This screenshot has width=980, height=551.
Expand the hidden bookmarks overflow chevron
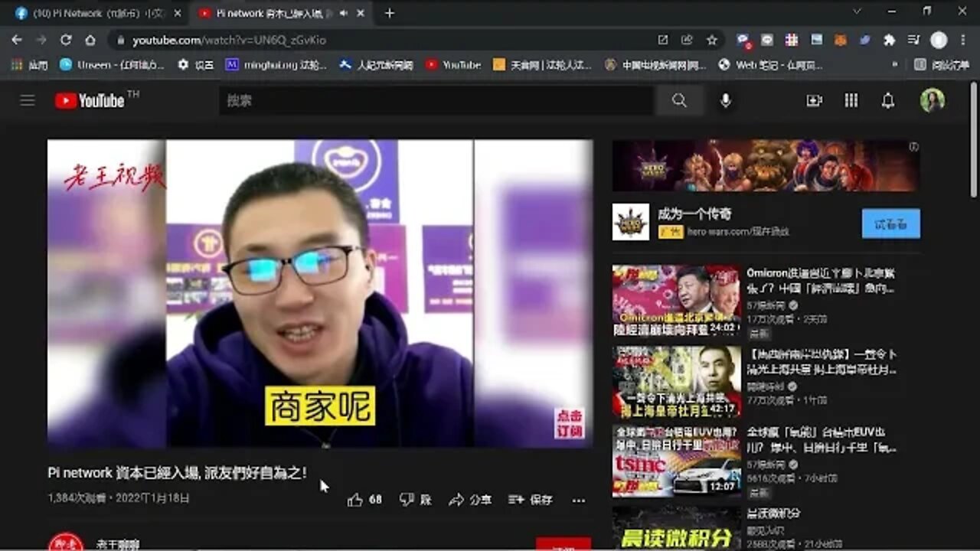(895, 65)
